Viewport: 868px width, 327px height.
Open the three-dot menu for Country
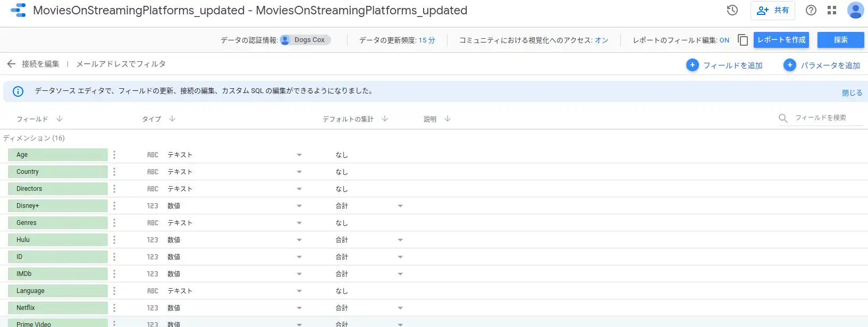coord(114,172)
